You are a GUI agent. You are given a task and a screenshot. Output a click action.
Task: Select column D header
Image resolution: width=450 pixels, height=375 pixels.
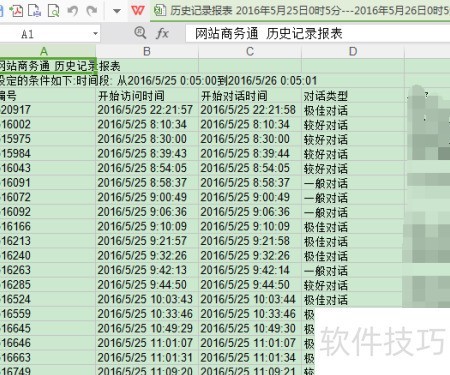pyautogui.click(x=353, y=52)
